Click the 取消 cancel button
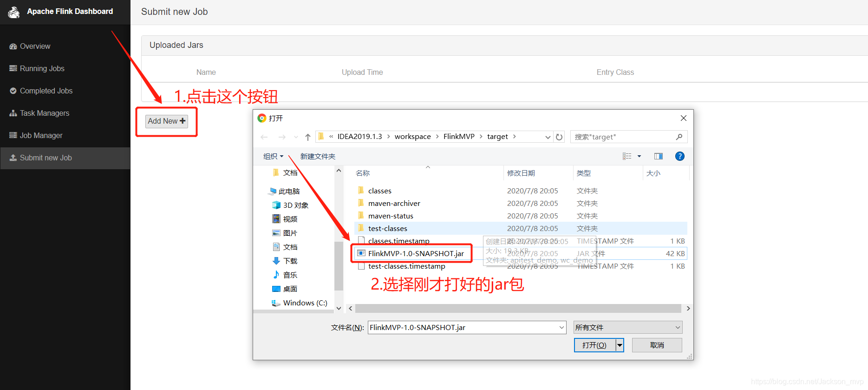 tap(657, 345)
